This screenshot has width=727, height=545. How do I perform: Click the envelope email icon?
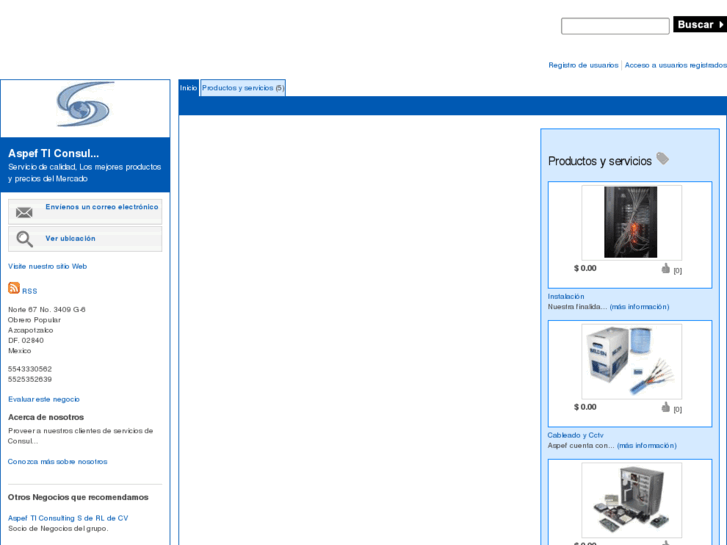tap(24, 212)
